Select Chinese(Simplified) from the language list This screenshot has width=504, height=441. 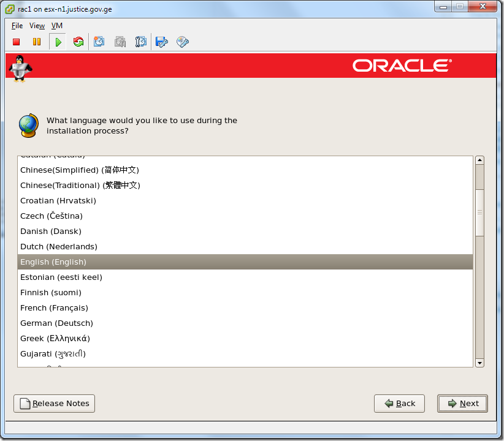(x=78, y=170)
